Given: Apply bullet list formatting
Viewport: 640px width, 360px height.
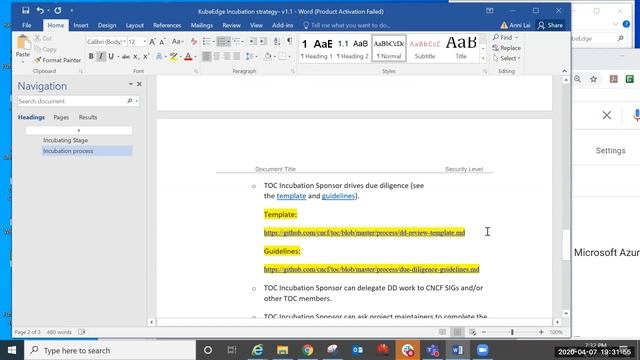Looking at the screenshot, I should pyautogui.click(x=207, y=42).
